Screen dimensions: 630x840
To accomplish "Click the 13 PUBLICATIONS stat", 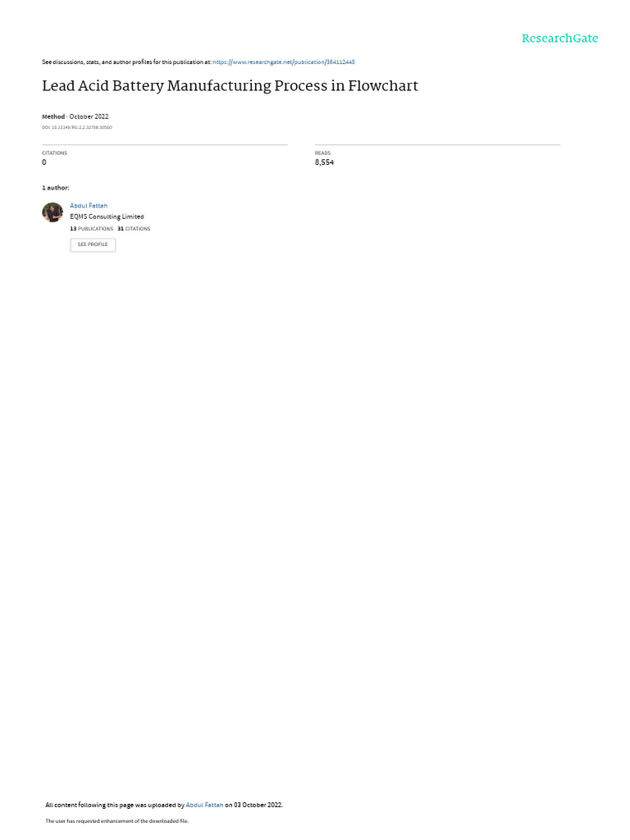I will point(91,229).
